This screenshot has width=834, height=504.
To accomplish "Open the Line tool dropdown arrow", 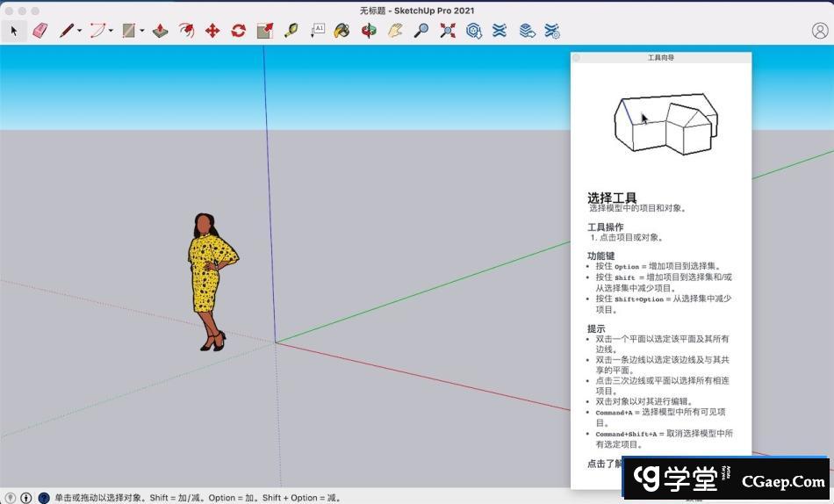I will [x=80, y=31].
